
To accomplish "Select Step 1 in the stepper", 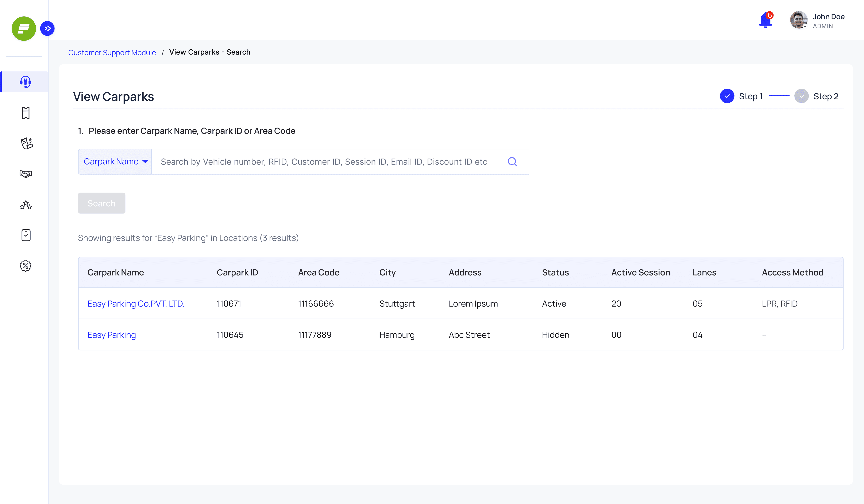I will [x=741, y=96].
